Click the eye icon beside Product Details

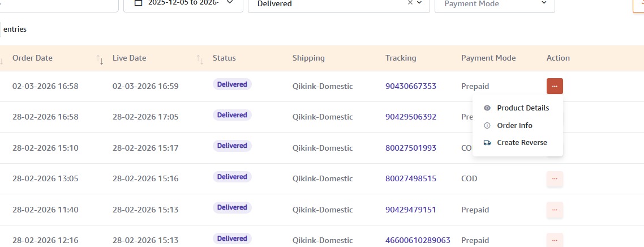click(x=487, y=108)
